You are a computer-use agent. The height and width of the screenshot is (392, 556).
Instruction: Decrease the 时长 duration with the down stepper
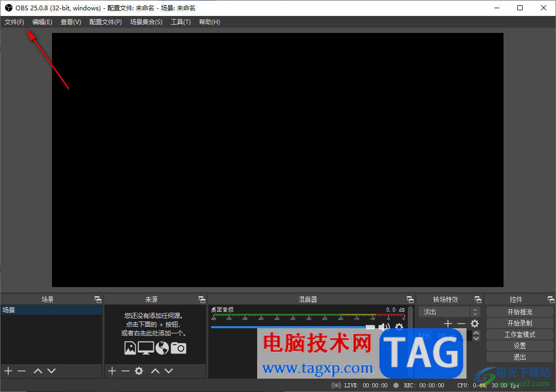point(476,338)
